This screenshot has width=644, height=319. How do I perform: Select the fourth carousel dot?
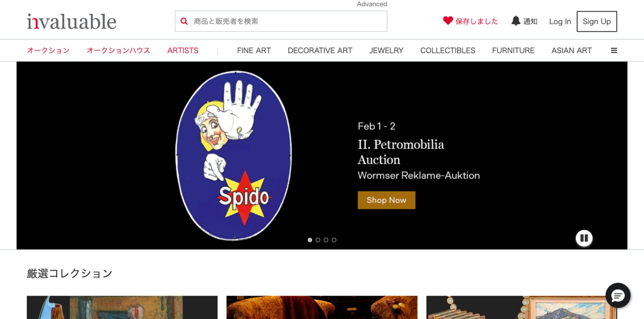pos(334,240)
